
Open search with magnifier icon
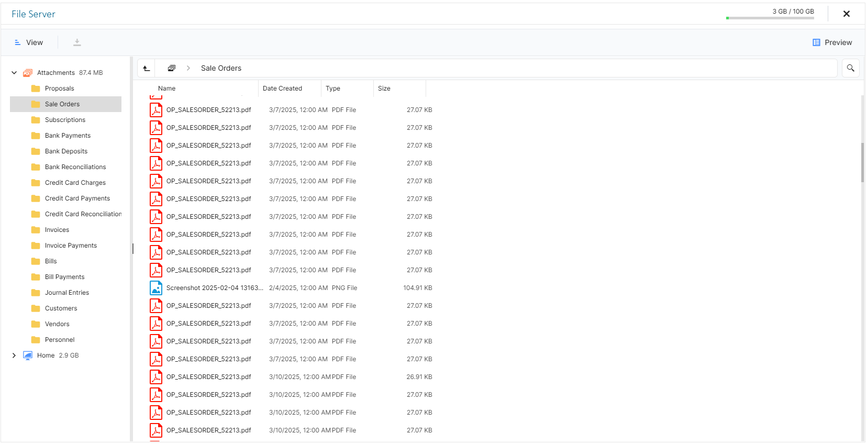pyautogui.click(x=850, y=68)
